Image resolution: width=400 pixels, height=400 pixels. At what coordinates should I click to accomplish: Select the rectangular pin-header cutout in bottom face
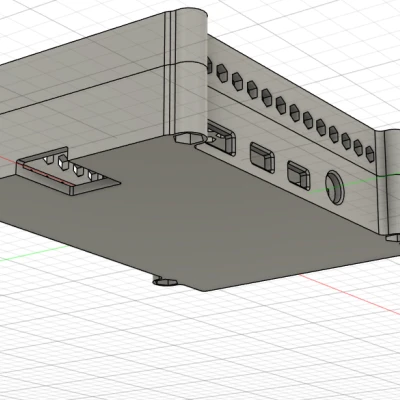(68, 172)
